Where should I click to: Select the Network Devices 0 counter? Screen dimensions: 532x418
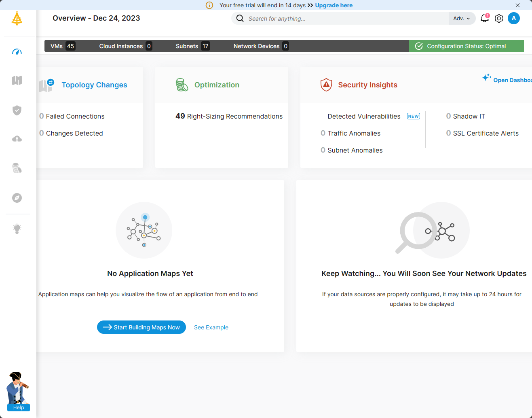click(x=261, y=46)
